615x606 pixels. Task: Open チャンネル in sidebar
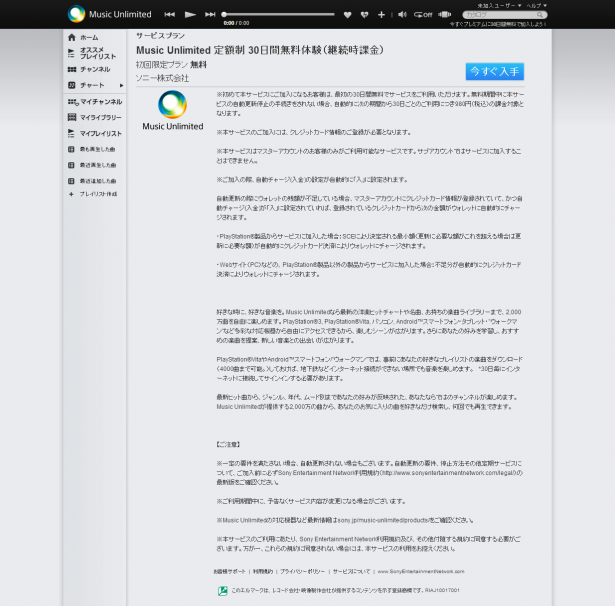[x=95, y=69]
